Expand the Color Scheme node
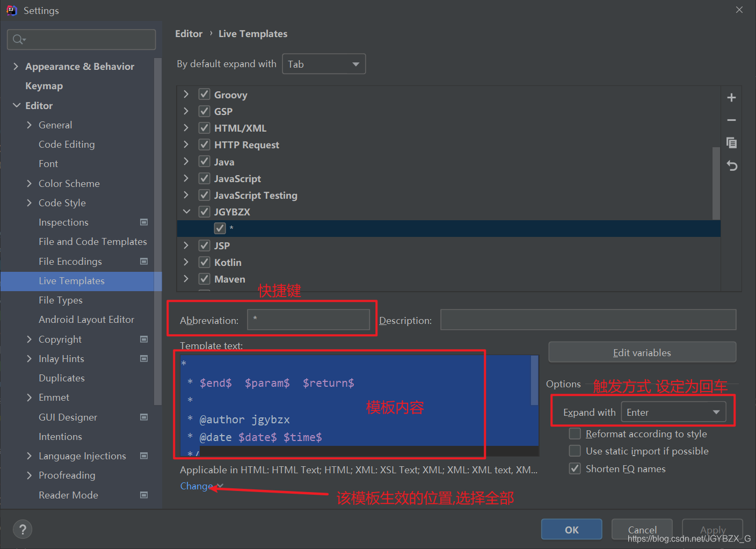 [29, 183]
